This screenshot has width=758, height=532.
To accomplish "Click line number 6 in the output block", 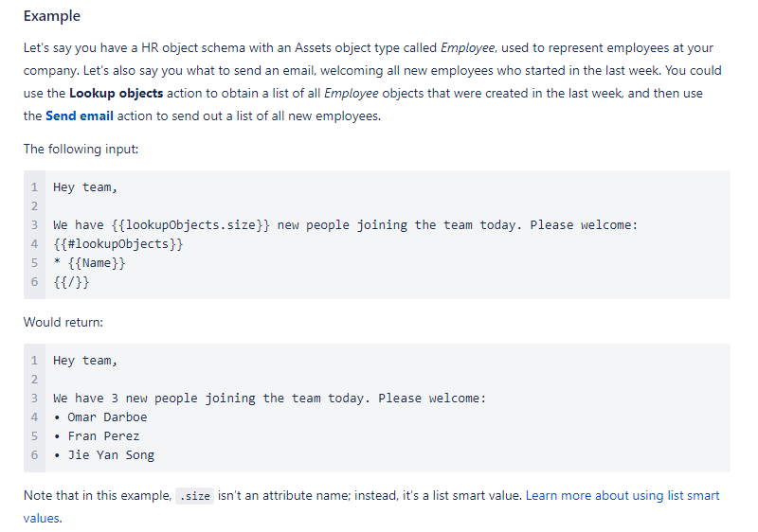I will (x=34, y=454).
